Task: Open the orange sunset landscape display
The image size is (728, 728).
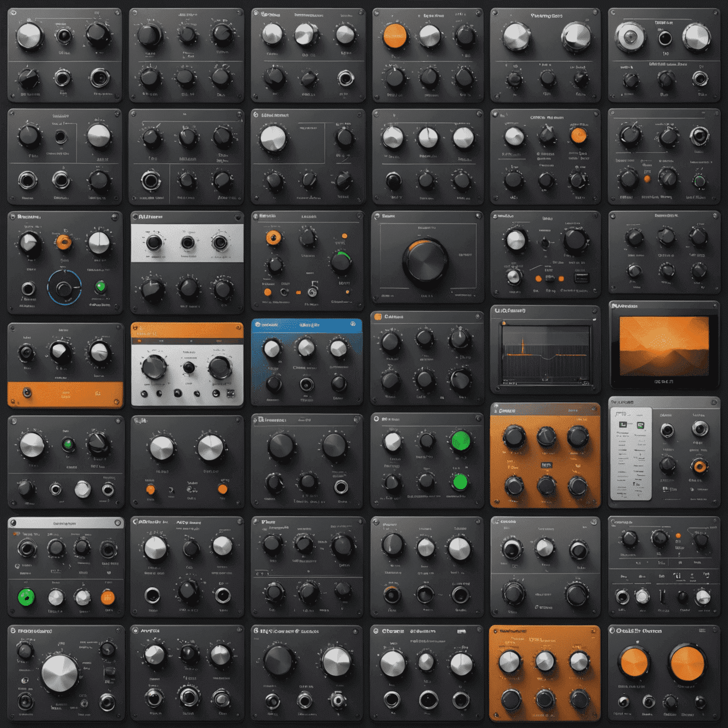Action: pos(664,346)
